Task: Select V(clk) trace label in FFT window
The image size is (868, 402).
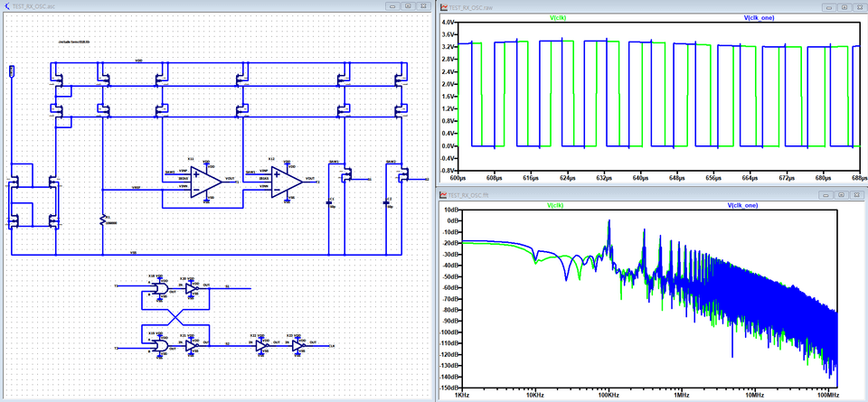Action: [555, 205]
